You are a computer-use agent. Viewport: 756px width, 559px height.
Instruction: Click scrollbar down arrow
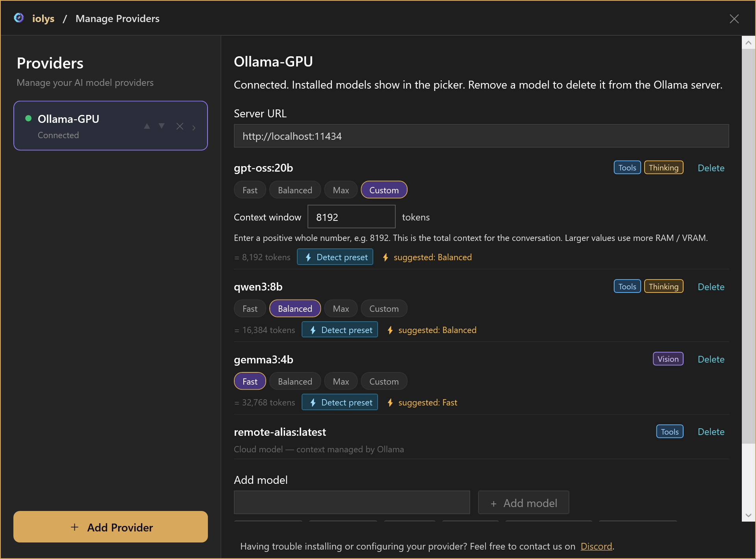pyautogui.click(x=749, y=515)
